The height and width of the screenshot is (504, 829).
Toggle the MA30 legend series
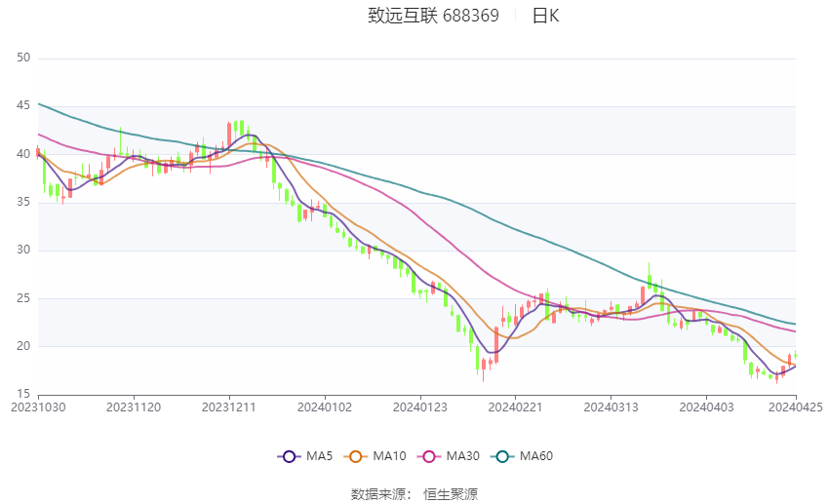coord(449,456)
